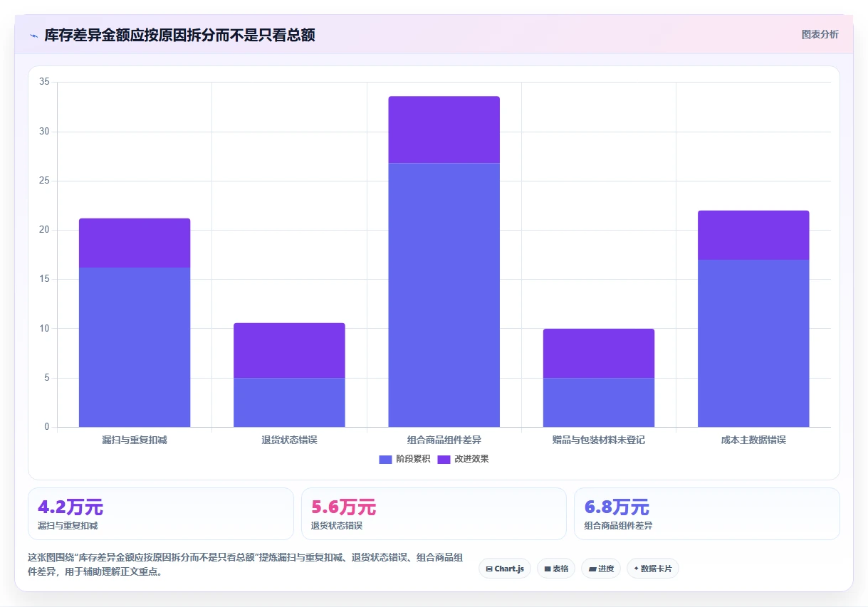Click the lightning icon beside the chart title

pyautogui.click(x=33, y=35)
